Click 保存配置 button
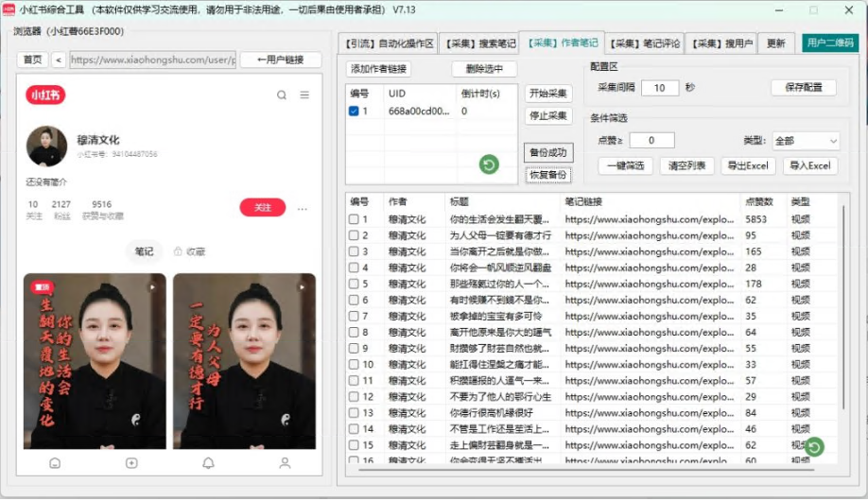 [804, 87]
